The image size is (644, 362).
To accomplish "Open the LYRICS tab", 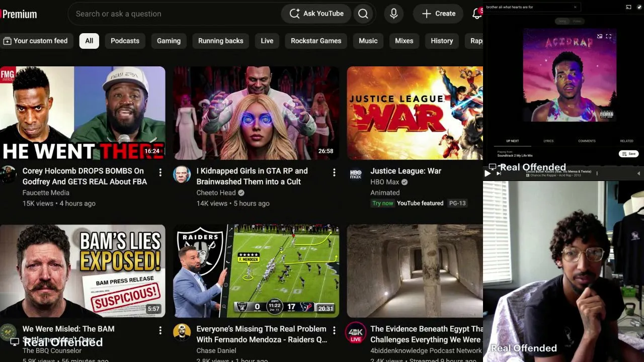I will pos(548,141).
